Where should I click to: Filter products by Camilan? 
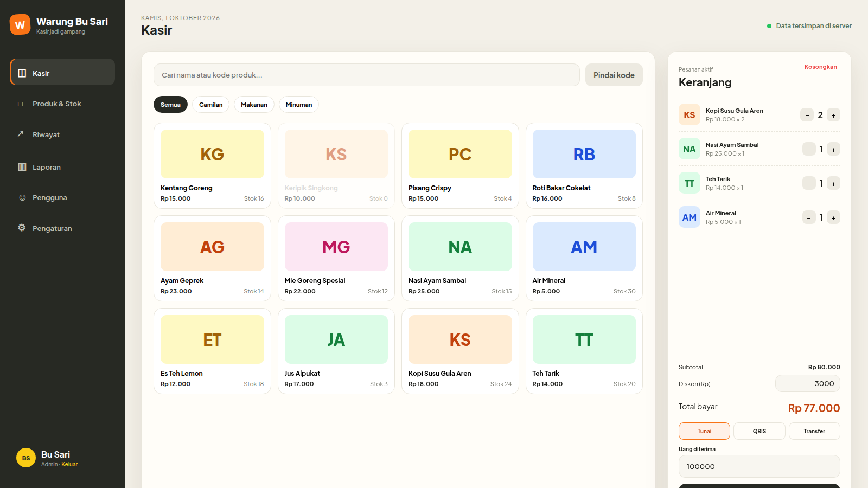210,105
